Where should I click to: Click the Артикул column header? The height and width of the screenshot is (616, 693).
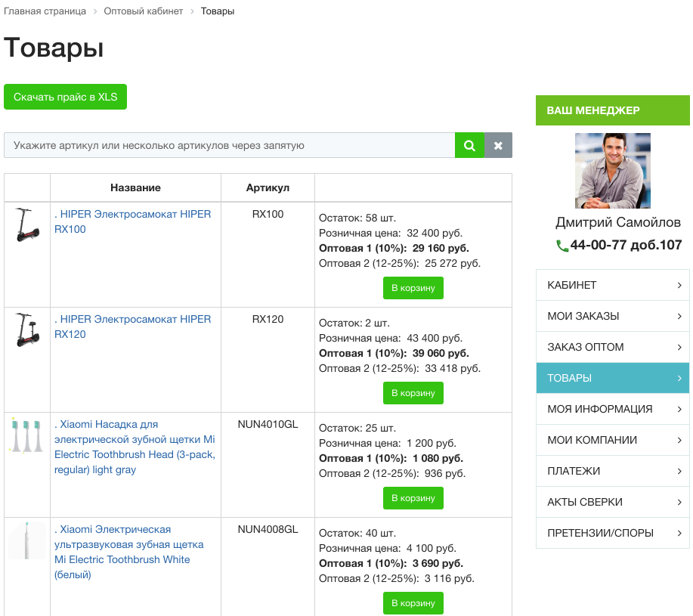click(x=268, y=187)
